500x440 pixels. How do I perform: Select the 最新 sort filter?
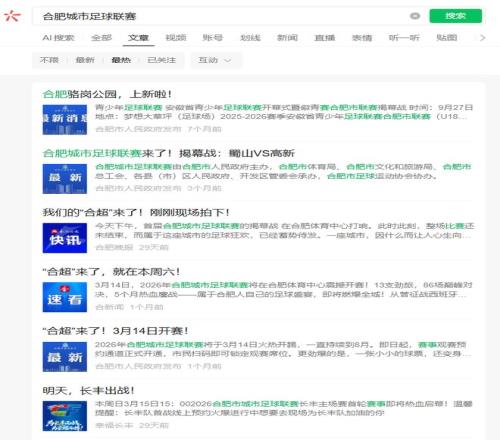tap(85, 60)
